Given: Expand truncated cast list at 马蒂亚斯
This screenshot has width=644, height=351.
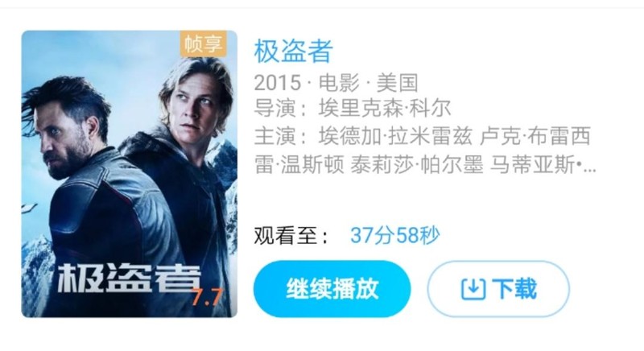Looking at the screenshot, I should pos(543,165).
